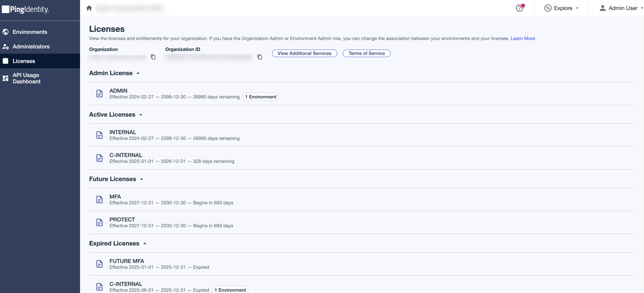Copy the Organization name using its copy icon
This screenshot has width=644, height=293.
[x=153, y=57]
